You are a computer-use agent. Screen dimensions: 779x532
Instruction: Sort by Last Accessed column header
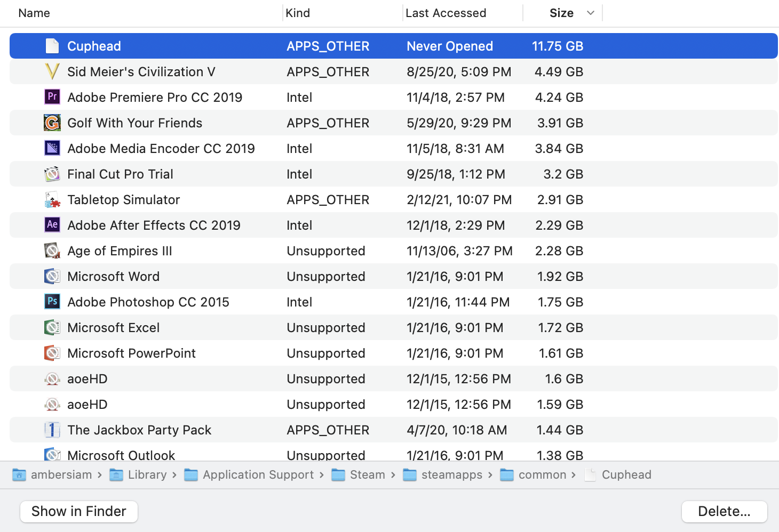click(446, 13)
